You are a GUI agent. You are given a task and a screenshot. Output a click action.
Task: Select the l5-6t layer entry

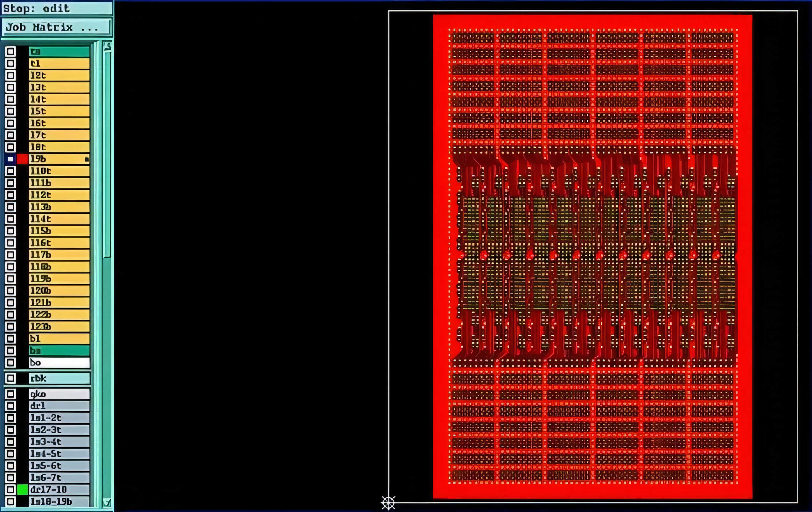pos(59,466)
